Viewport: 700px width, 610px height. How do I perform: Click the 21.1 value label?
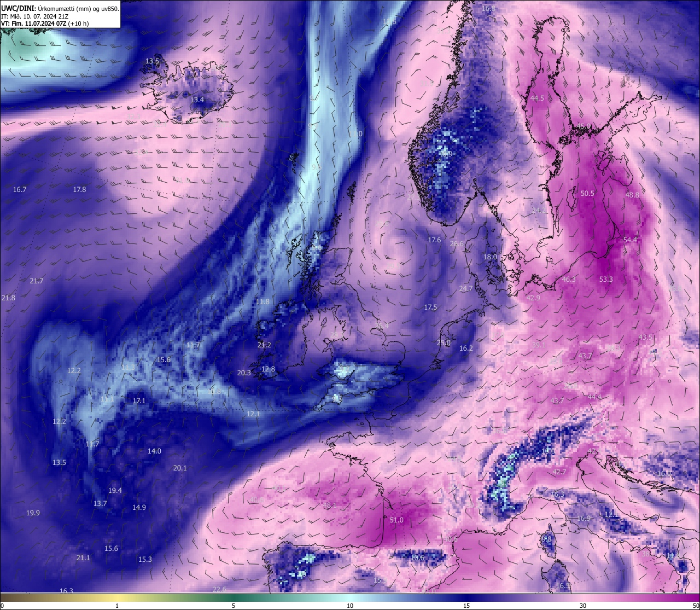tap(83, 557)
